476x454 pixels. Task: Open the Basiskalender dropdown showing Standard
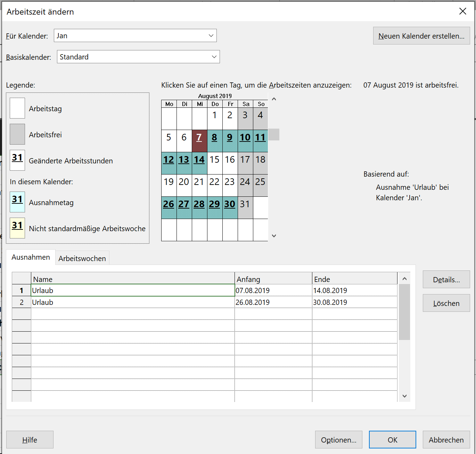point(138,57)
